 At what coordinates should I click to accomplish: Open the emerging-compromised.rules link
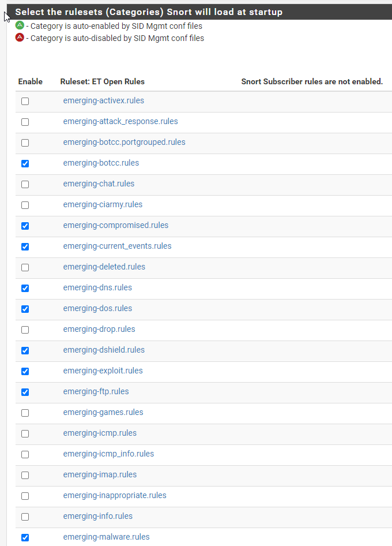coord(115,225)
